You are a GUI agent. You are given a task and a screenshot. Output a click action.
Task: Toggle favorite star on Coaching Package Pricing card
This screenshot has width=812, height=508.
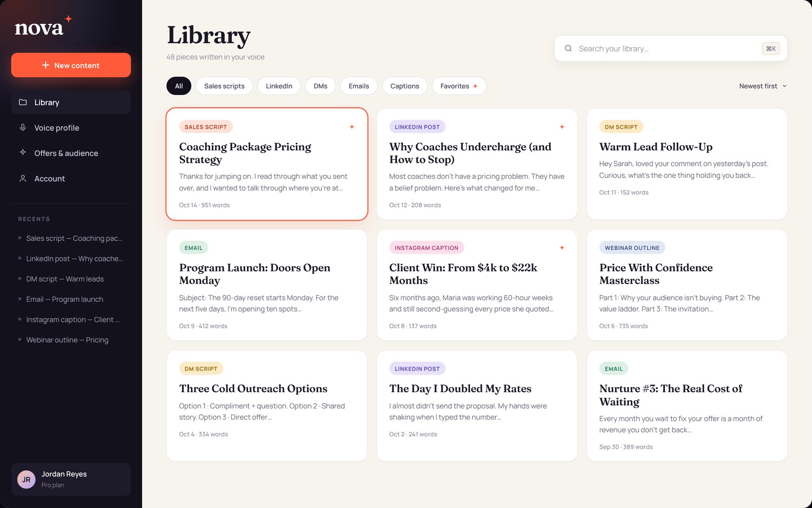(352, 126)
